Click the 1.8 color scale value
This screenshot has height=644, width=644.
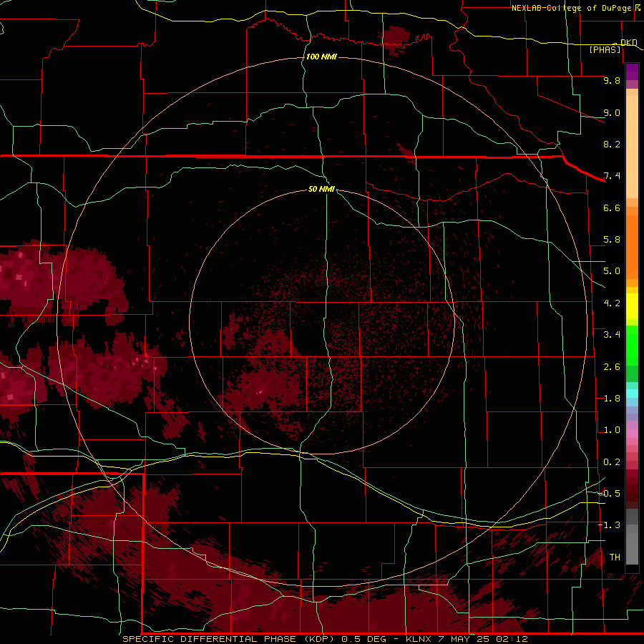pyautogui.click(x=612, y=399)
